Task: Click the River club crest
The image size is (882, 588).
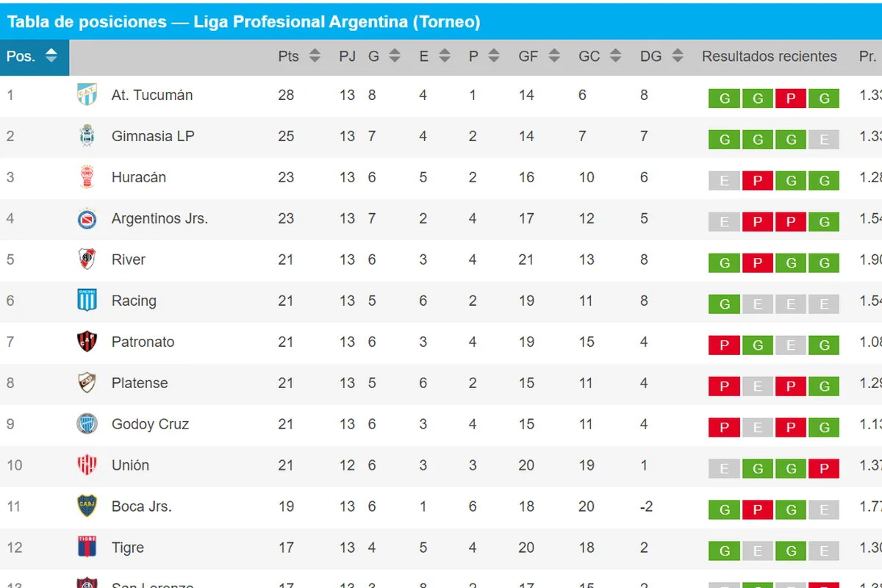Action: click(87, 259)
